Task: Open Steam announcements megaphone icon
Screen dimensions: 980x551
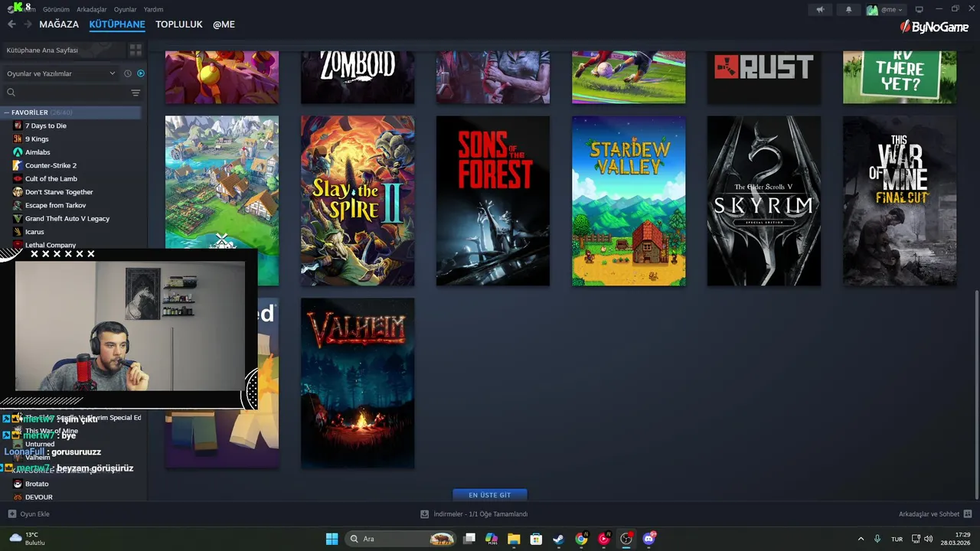Action: coord(820,10)
